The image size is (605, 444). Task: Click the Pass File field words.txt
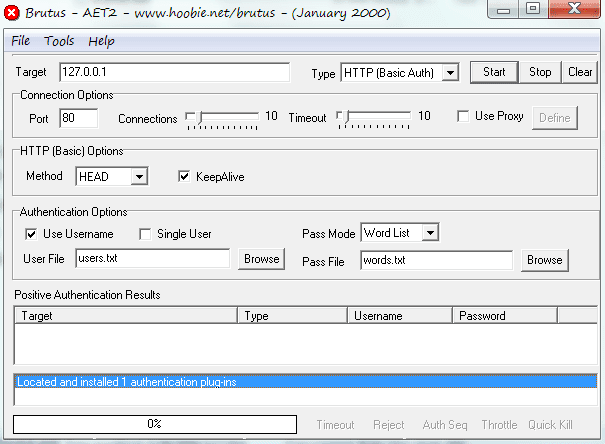436,260
